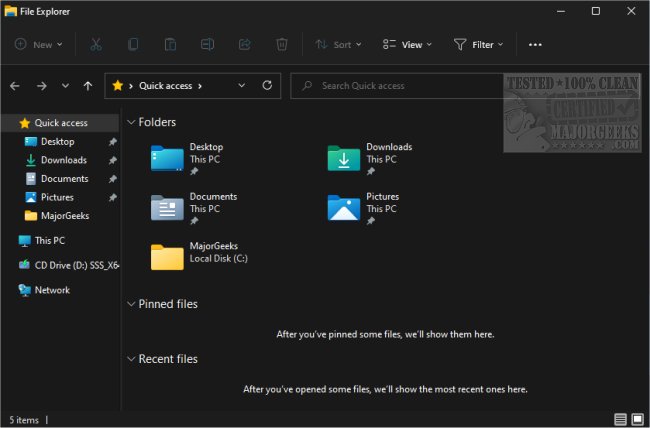650x428 pixels.
Task: Open the View dropdown menu
Action: 407,44
